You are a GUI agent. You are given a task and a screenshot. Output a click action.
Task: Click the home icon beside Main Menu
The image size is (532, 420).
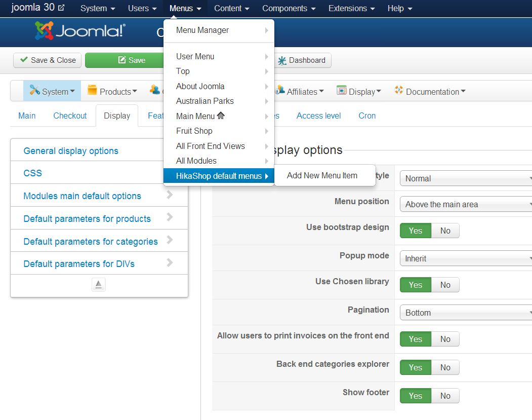(x=221, y=116)
